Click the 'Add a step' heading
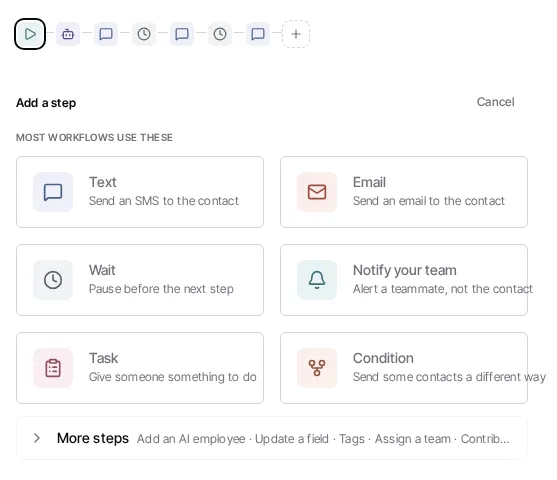Image resolution: width=557 pixels, height=480 pixels. (46, 103)
